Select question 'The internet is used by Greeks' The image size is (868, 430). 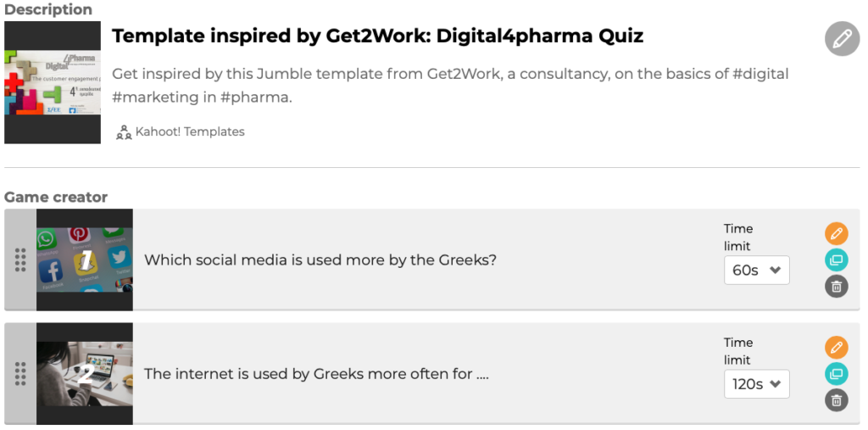(317, 374)
